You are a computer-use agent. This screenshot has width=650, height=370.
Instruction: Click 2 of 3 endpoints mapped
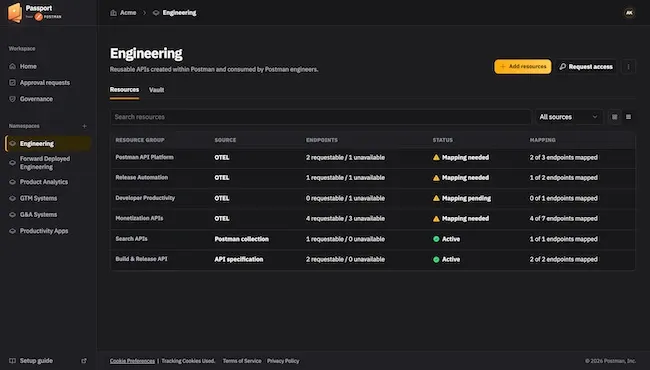tap(564, 157)
